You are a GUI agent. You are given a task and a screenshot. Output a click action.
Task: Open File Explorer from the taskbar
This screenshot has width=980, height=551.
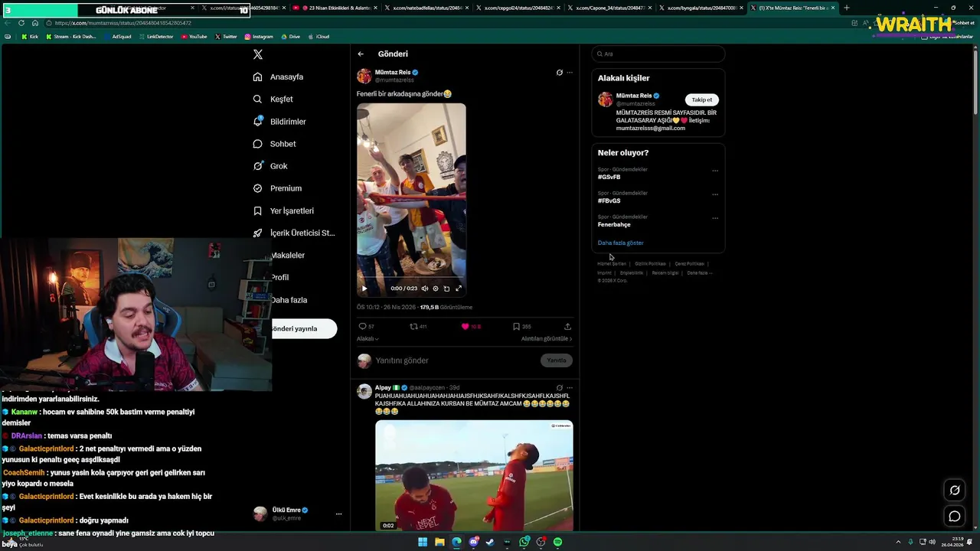click(439, 542)
